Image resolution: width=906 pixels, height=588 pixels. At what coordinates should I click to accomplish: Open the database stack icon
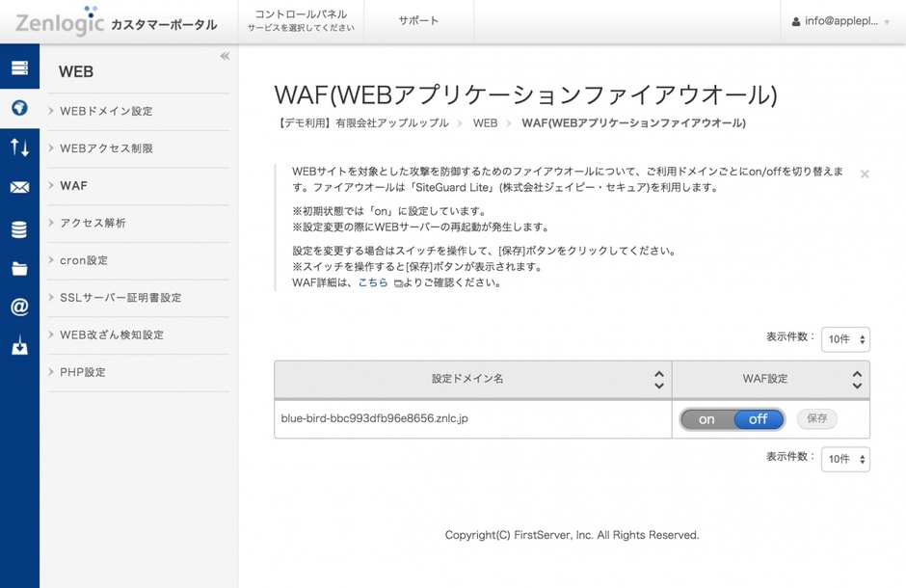19,229
